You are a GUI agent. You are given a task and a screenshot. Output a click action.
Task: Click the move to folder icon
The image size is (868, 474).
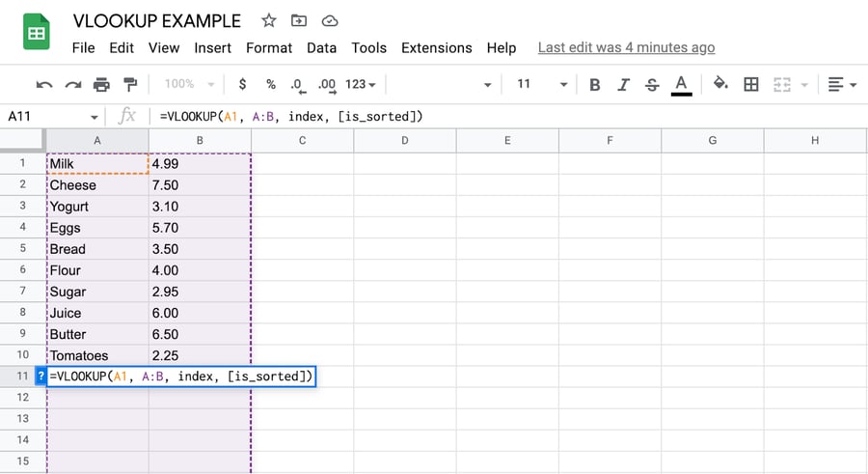click(299, 21)
